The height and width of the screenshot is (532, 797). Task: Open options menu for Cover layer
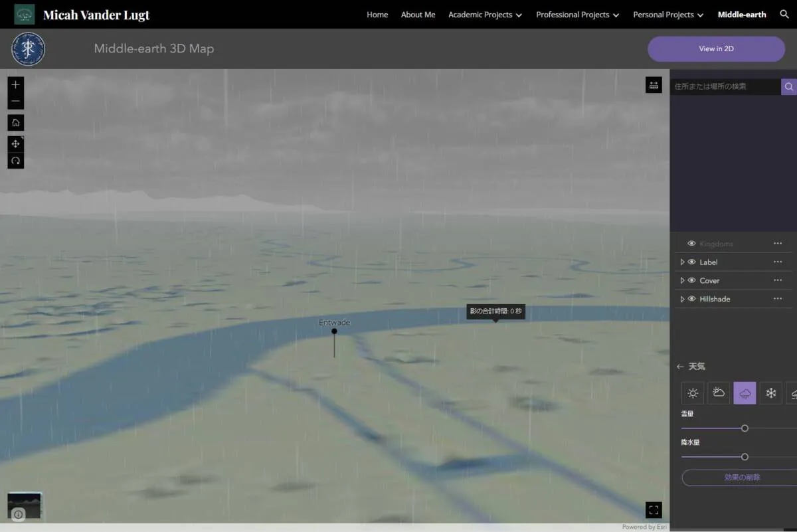coord(778,280)
